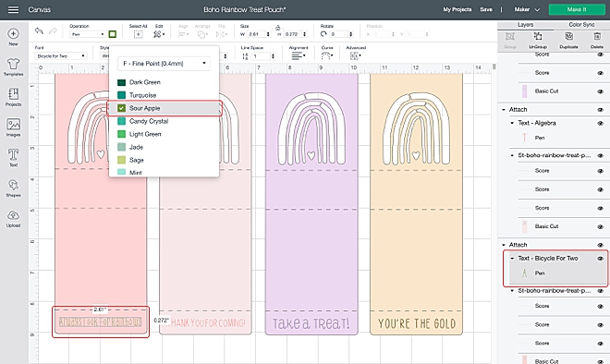Screen dimensions: 610x364
Task: Switch to the Layers tab
Action: [525, 25]
